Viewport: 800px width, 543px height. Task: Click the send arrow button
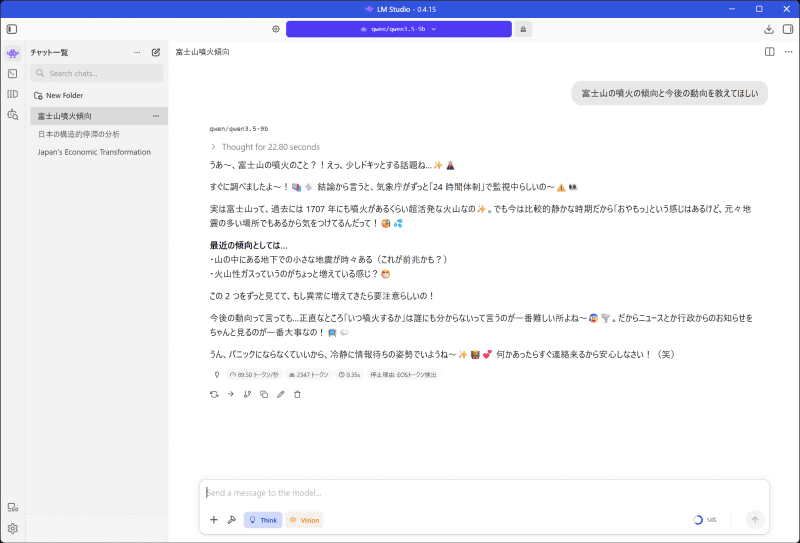click(755, 520)
